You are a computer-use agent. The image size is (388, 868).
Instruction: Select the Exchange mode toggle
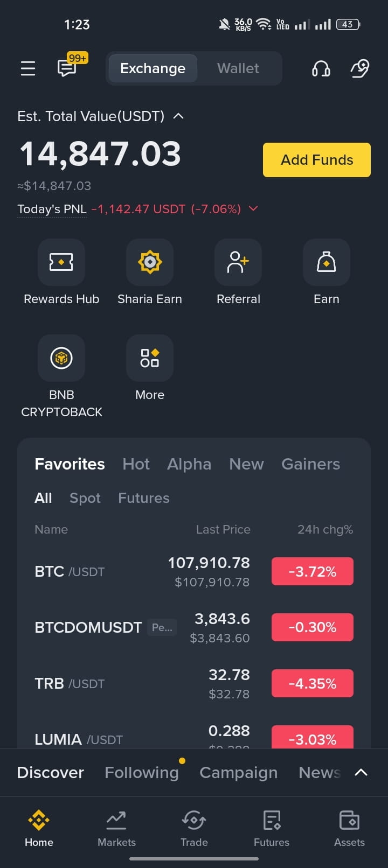[153, 68]
